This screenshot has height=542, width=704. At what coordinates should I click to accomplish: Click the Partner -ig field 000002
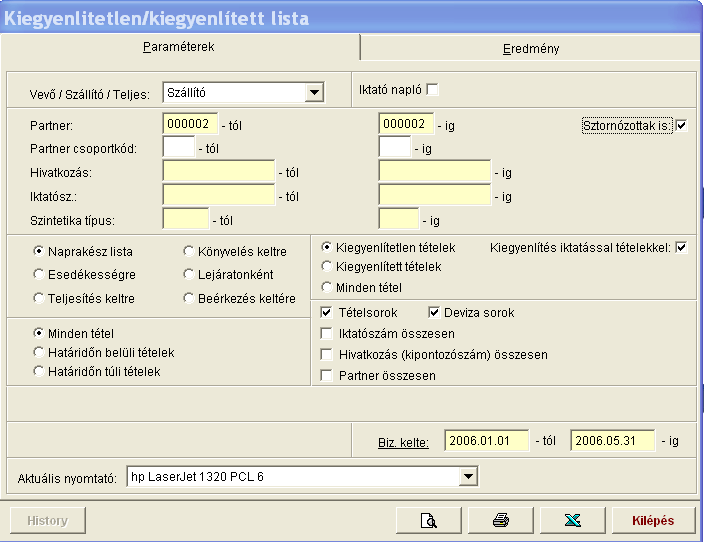(x=406, y=124)
